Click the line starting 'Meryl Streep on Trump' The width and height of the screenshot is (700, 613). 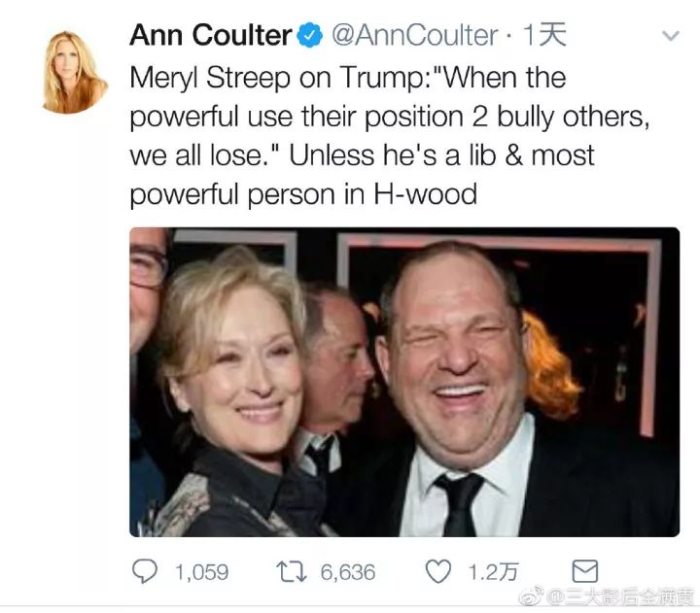click(348, 78)
